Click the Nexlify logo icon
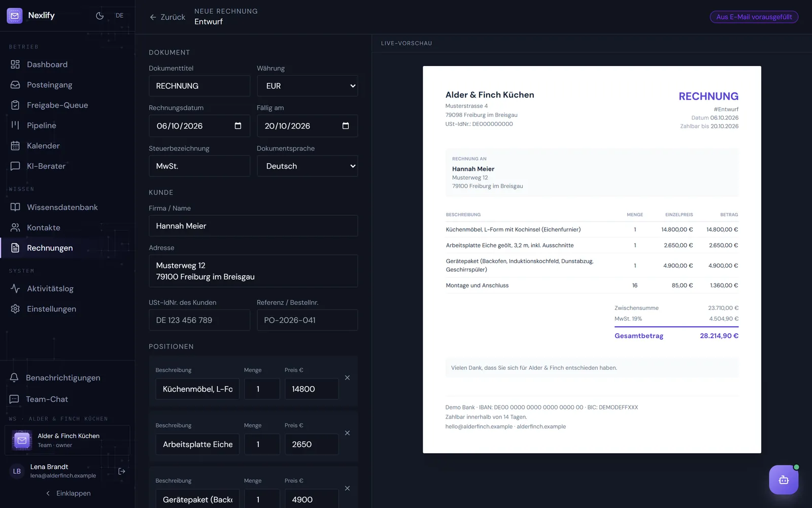Viewport: 812px width, 508px height. pos(15,16)
